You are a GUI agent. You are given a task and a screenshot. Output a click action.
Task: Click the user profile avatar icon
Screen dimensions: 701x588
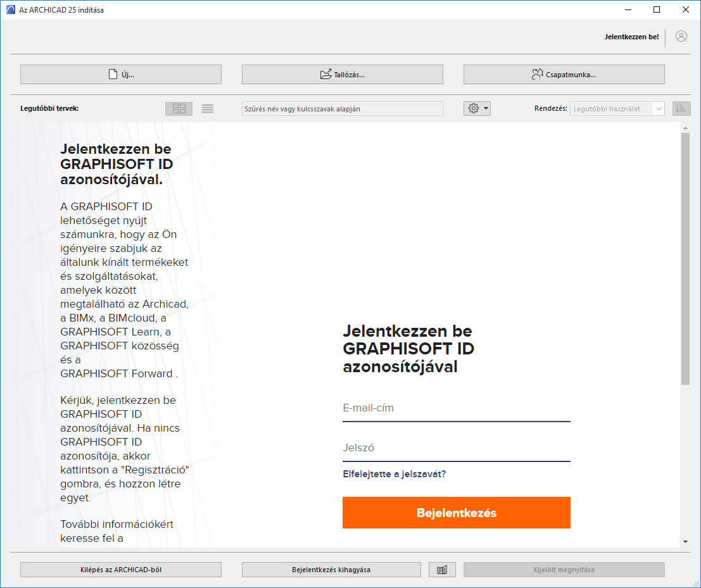pos(681,37)
